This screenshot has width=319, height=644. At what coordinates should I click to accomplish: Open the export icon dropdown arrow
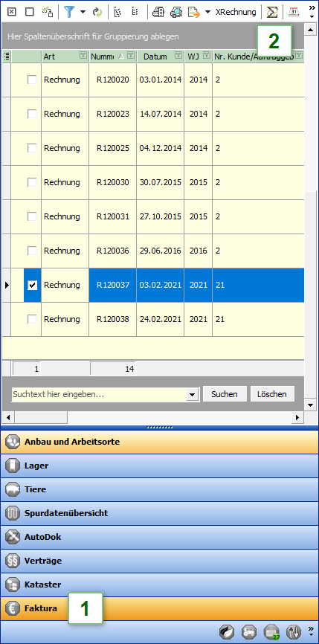207,12
